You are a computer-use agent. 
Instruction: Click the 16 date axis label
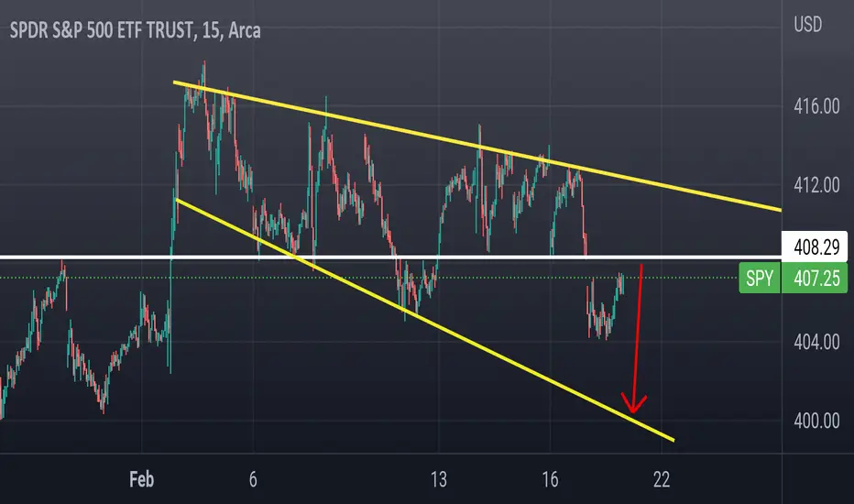pyautogui.click(x=550, y=479)
